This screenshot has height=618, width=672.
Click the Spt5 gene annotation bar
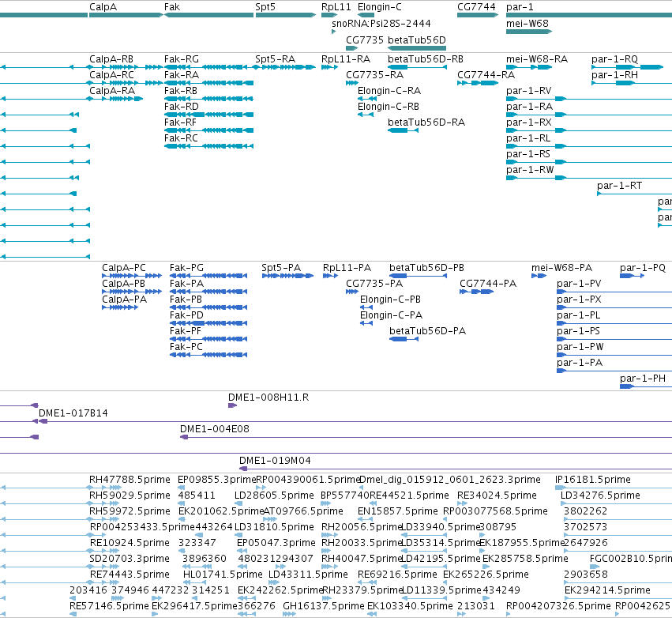tap(285, 15)
